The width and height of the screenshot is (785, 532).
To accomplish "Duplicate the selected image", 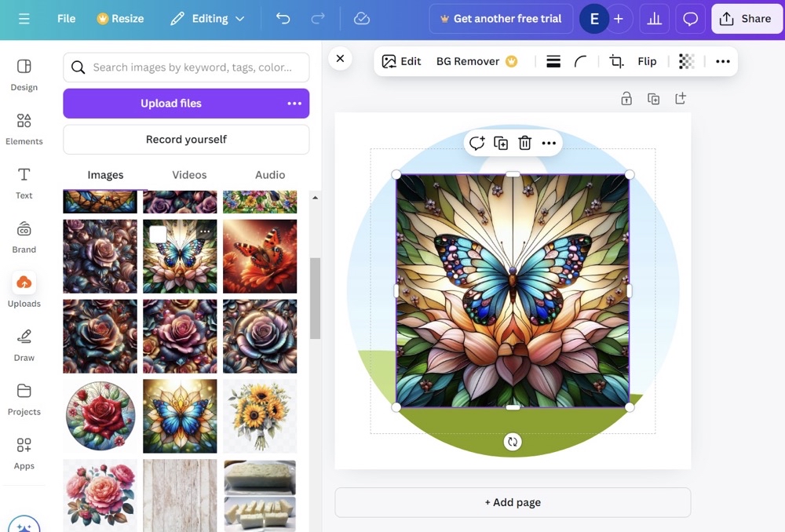I will click(x=501, y=143).
